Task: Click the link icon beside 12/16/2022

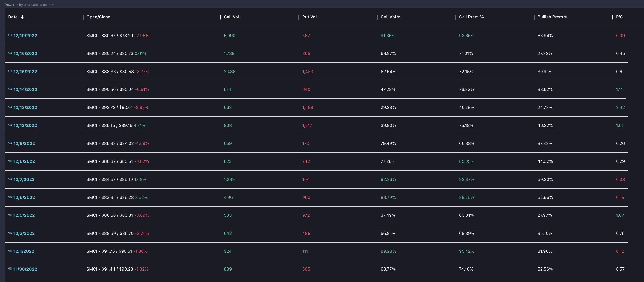Action: click(x=10, y=53)
